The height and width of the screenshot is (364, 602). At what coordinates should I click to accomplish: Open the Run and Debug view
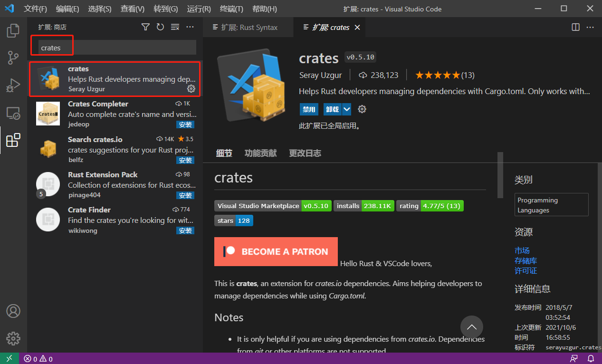pyautogui.click(x=13, y=86)
